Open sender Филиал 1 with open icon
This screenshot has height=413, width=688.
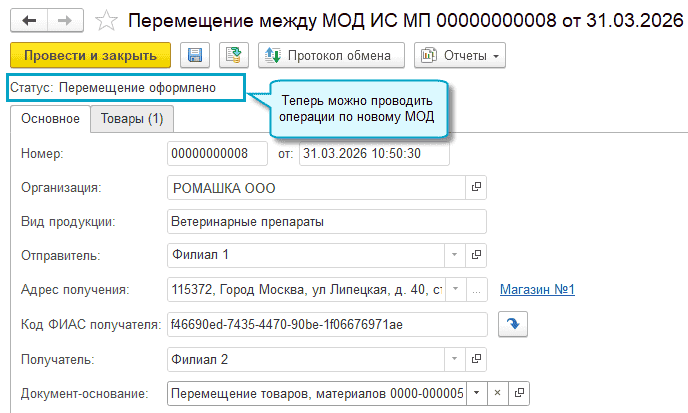coord(476,255)
